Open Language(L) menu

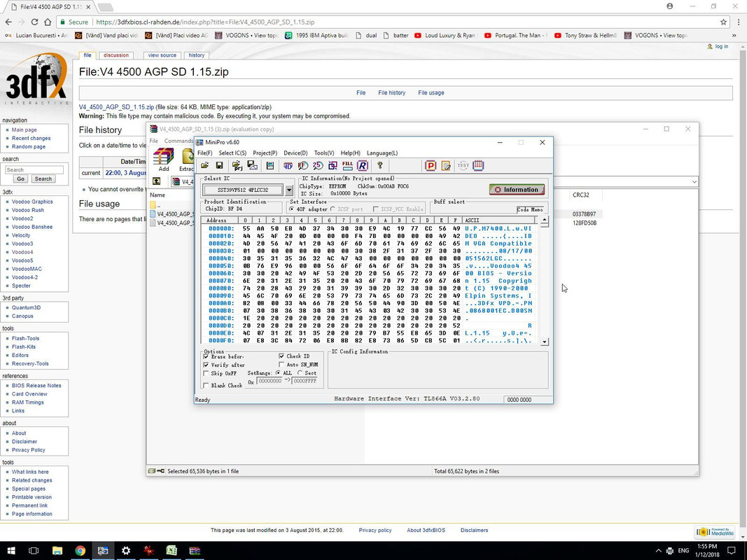(x=382, y=153)
